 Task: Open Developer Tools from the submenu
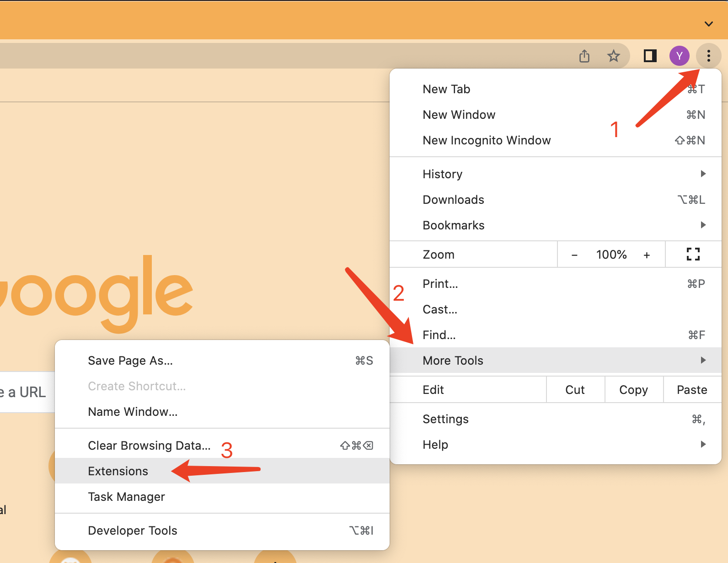222,531
